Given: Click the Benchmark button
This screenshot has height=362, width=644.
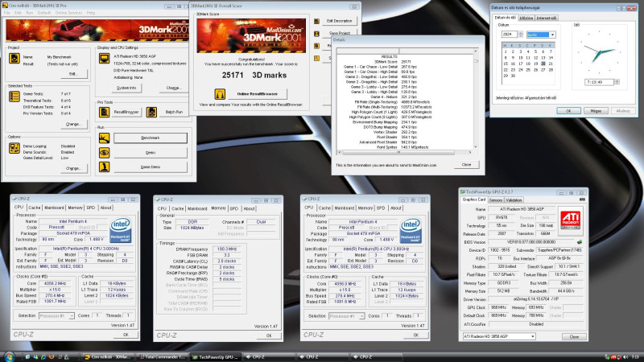Looking at the screenshot, I should tap(151, 138).
